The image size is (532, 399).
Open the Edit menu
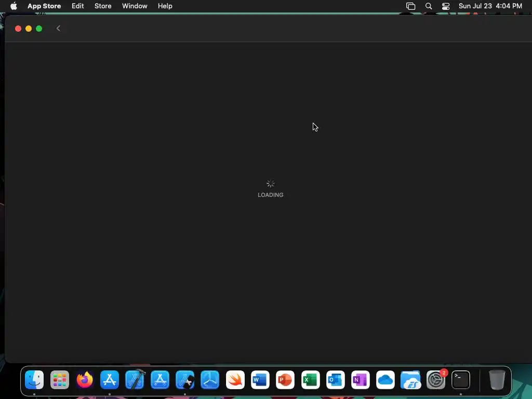pos(78,6)
